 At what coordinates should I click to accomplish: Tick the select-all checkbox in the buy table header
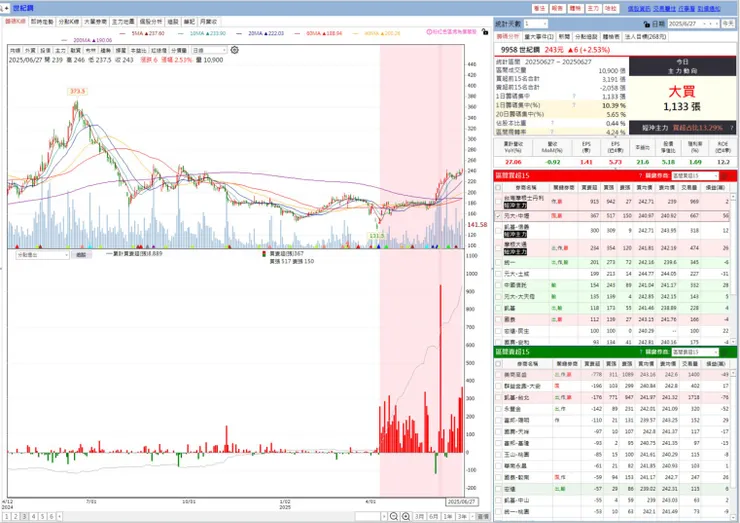(x=498, y=188)
